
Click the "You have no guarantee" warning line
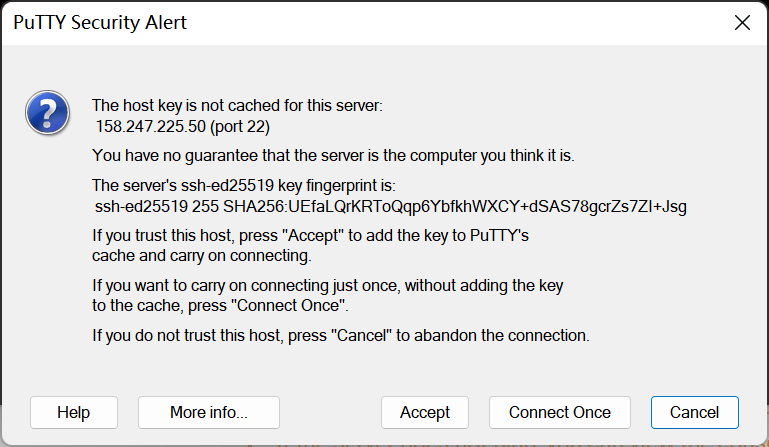(333, 155)
